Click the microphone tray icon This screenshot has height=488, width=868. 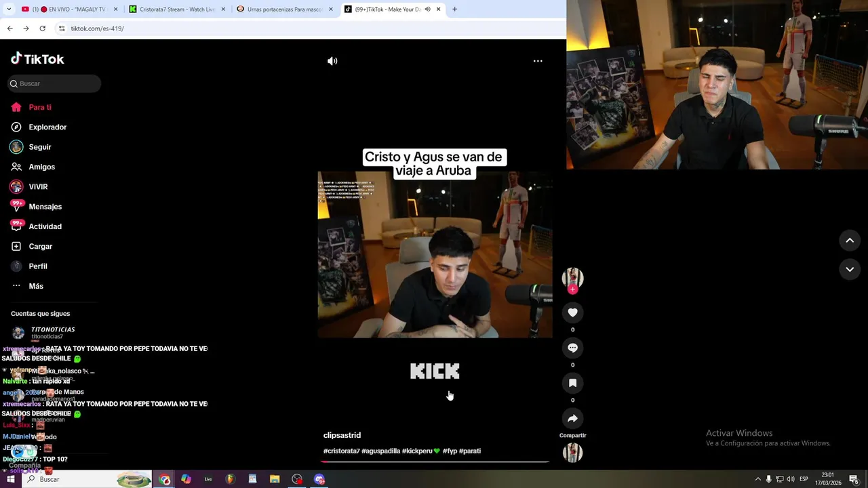click(x=768, y=479)
